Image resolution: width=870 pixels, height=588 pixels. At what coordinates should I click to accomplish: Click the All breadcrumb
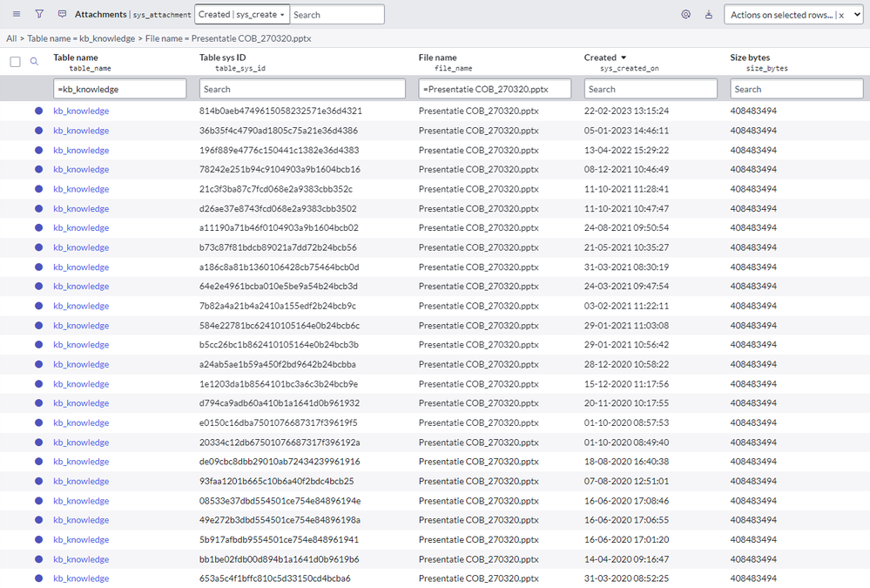[x=11, y=38]
